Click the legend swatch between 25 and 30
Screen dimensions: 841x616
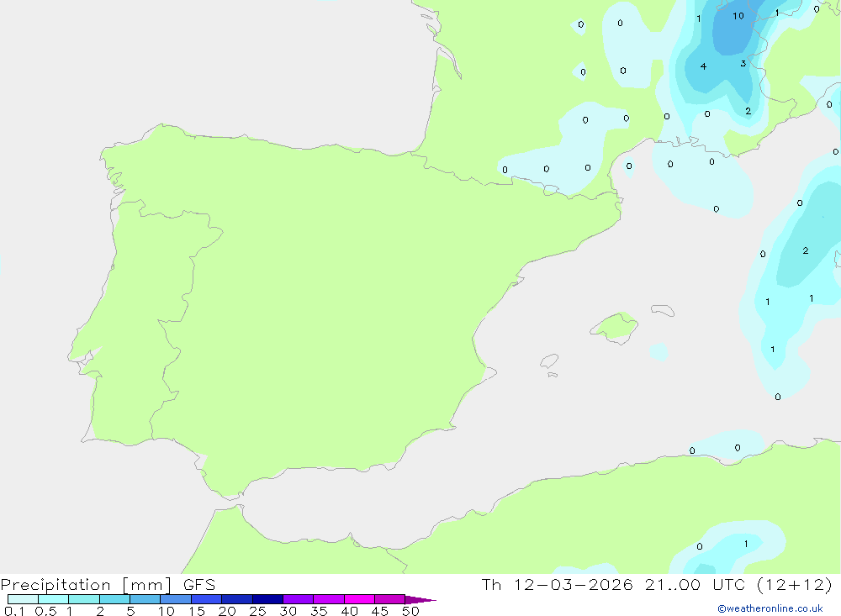click(x=267, y=599)
